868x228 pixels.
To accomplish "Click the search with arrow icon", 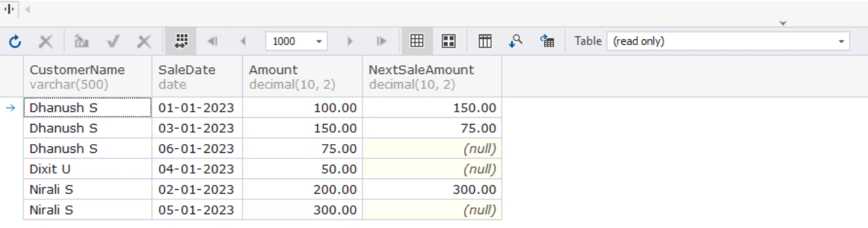I will coord(516,41).
